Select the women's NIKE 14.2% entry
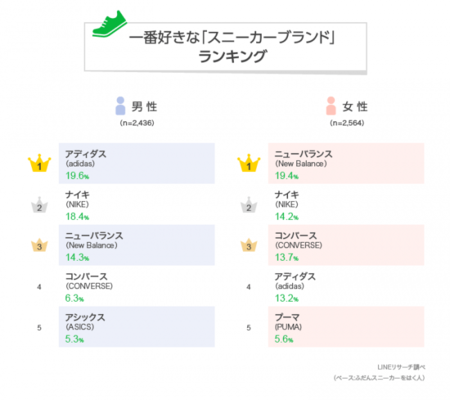The height and width of the screenshot is (400, 450). point(346,204)
